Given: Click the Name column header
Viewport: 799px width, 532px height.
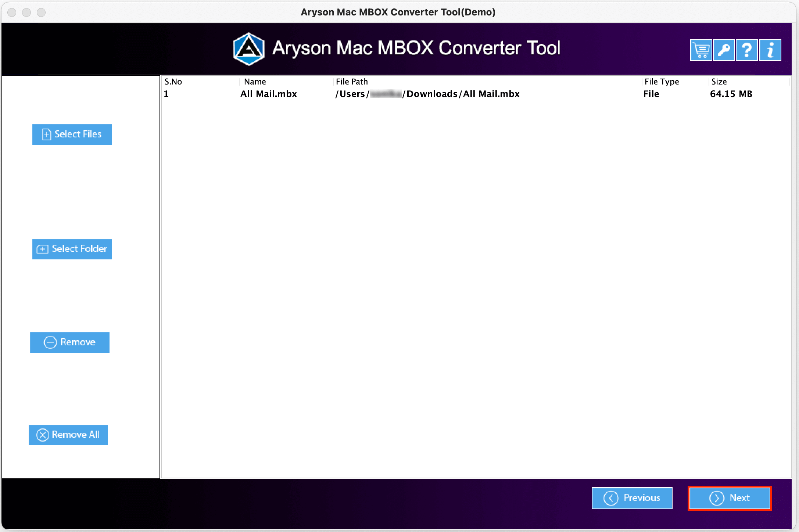Looking at the screenshot, I should coord(286,82).
